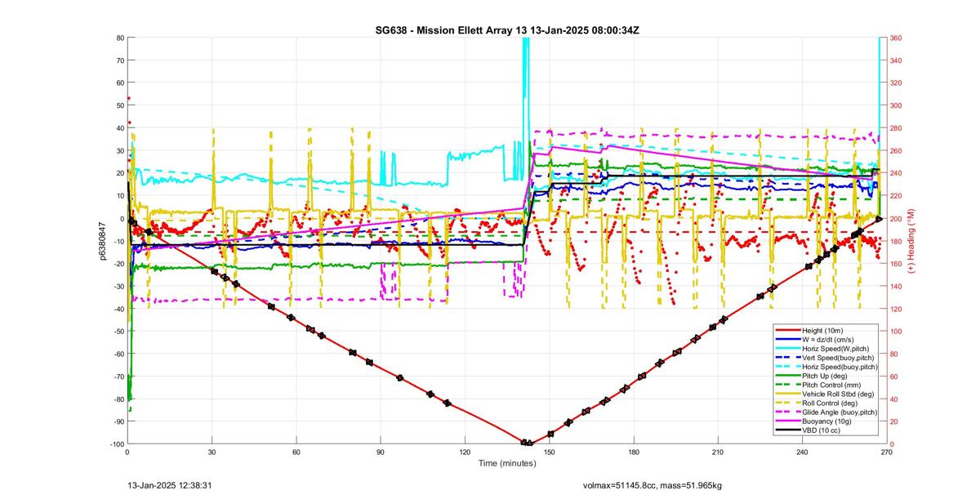Click the "-20" tick on the left axis
Image resolution: width=980 pixels, height=499 pixels.
click(118, 263)
